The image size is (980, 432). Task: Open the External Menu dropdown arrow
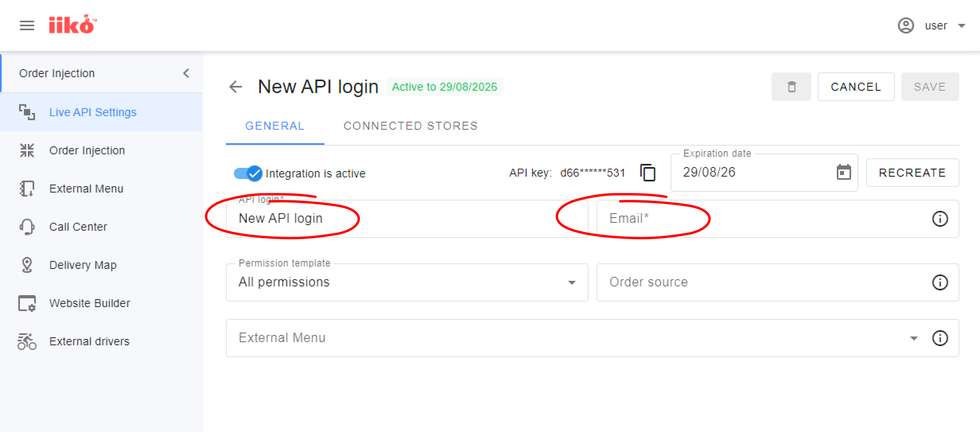[x=914, y=338]
